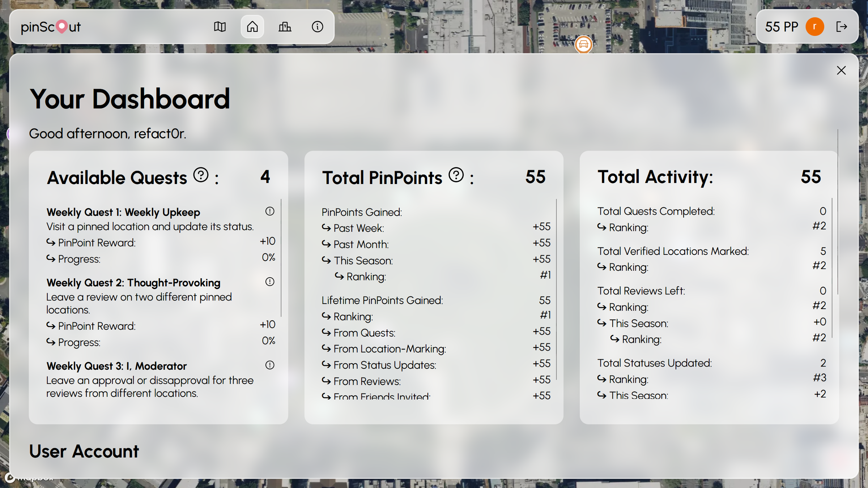Select the orange car marker on the map
The image size is (868, 488).
coord(583,44)
